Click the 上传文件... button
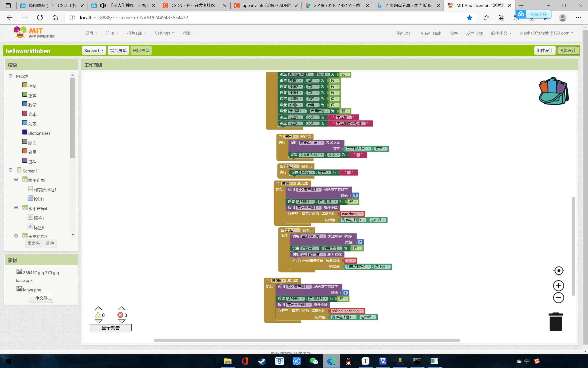 pos(41,298)
